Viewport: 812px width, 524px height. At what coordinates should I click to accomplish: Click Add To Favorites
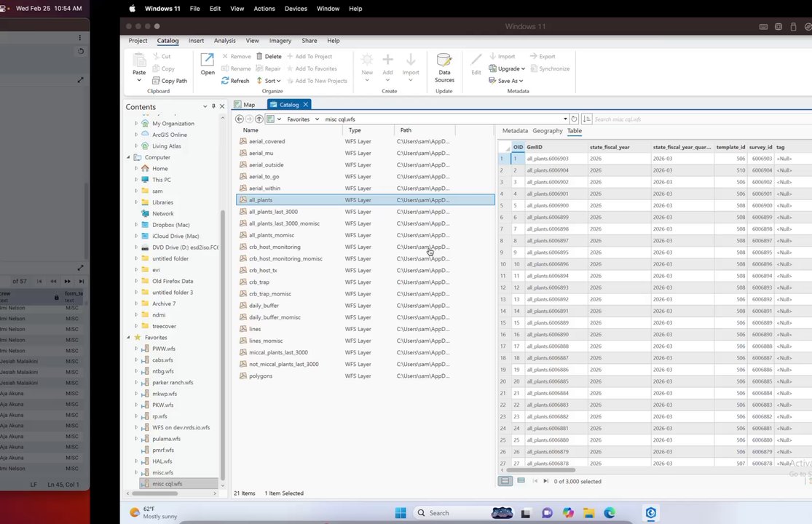click(x=311, y=68)
